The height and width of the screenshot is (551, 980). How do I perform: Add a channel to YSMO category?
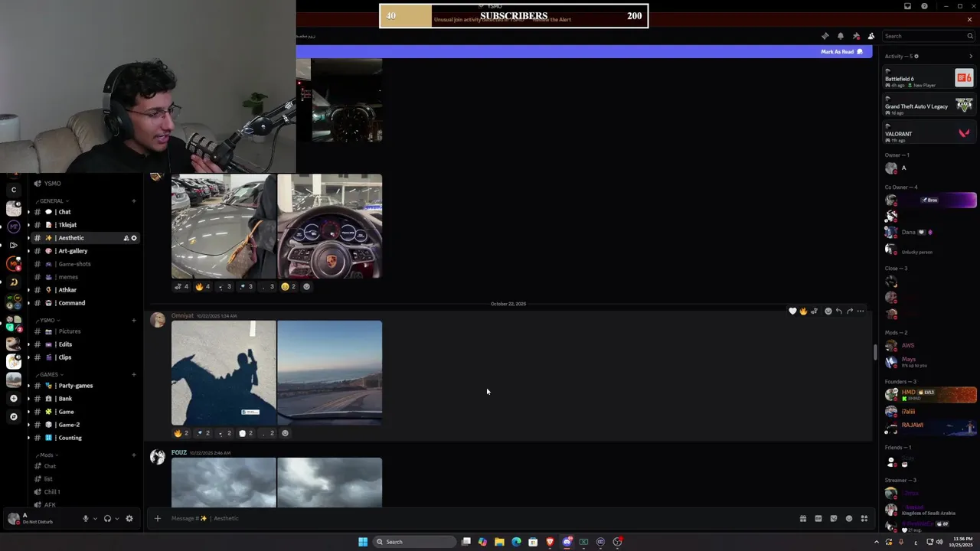(x=134, y=321)
